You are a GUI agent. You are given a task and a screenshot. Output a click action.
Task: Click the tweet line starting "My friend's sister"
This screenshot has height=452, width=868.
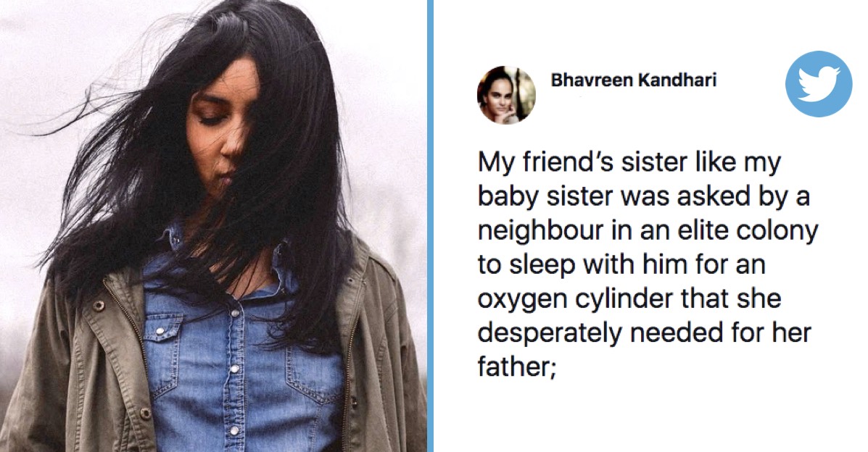click(629, 163)
